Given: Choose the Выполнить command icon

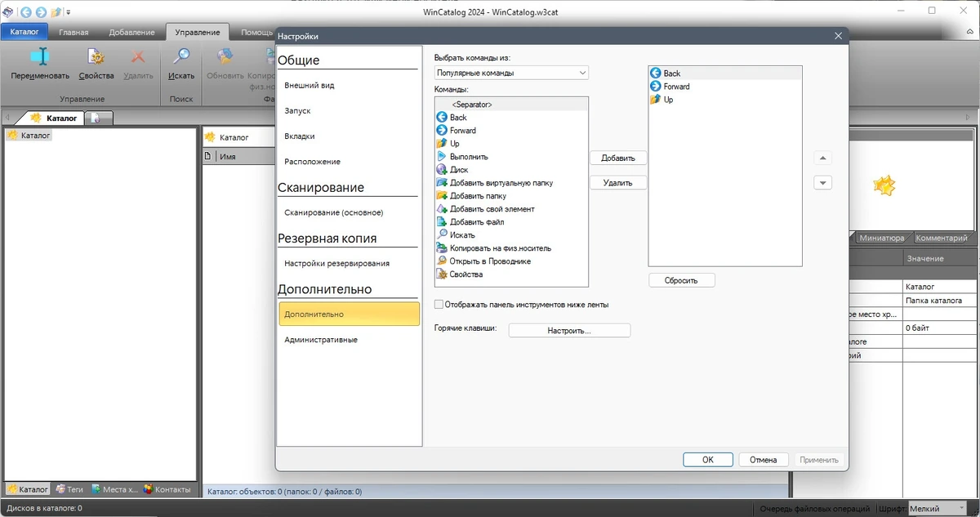Looking at the screenshot, I should tap(442, 157).
